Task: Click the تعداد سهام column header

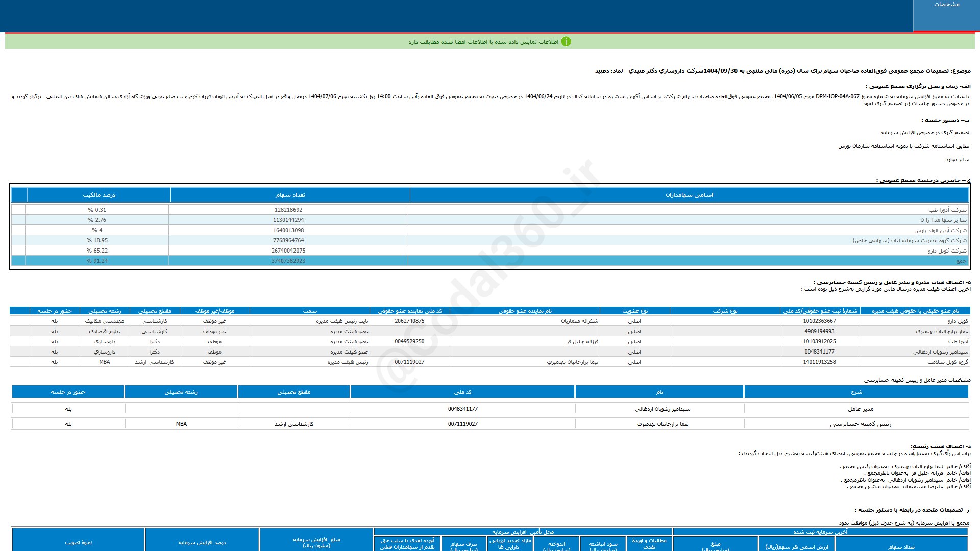Action: 290,195
